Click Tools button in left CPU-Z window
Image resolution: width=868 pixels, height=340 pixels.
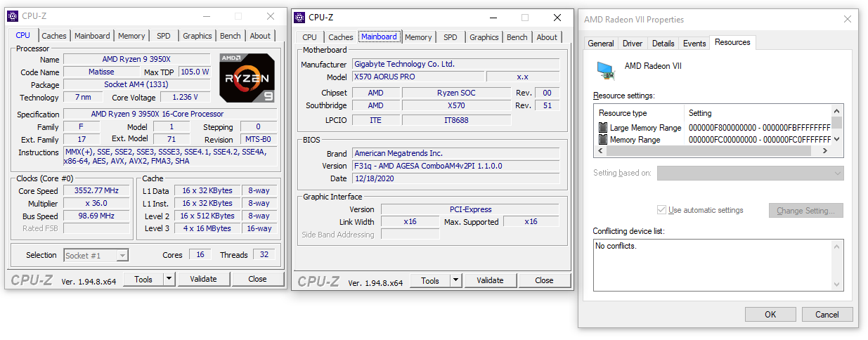tap(143, 279)
